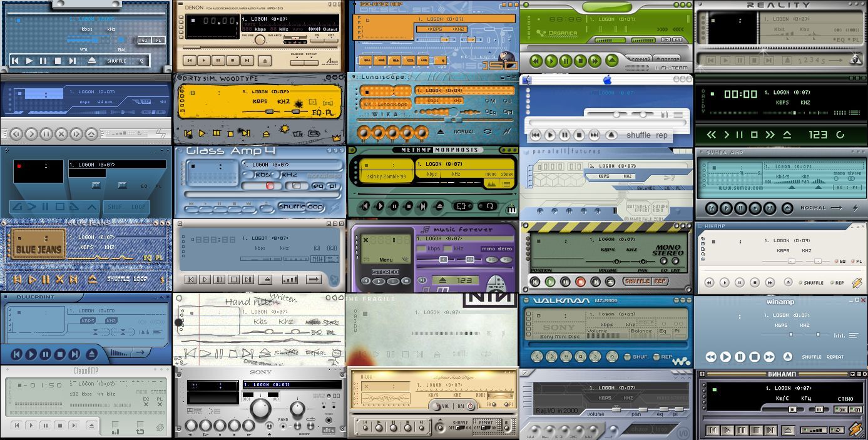Click the eject icon in the Denon skin
Viewport: 868px width, 440px height.
pos(265,61)
